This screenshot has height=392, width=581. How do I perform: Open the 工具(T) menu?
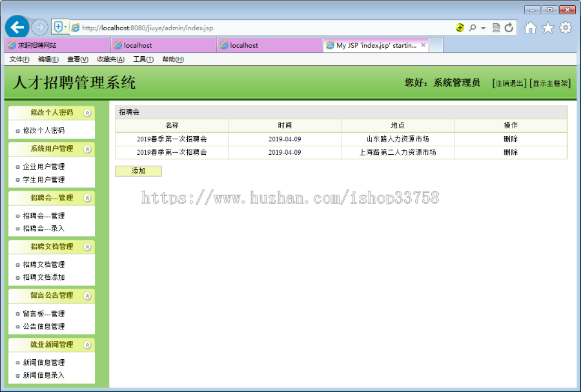(143, 58)
